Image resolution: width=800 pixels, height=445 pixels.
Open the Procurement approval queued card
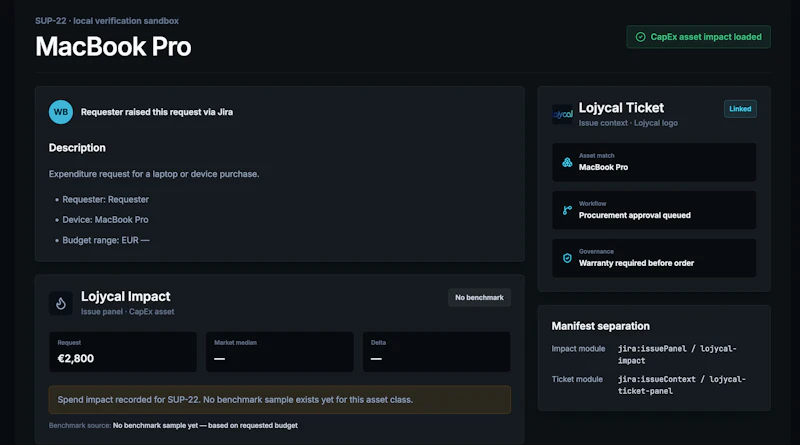pyautogui.click(x=654, y=210)
